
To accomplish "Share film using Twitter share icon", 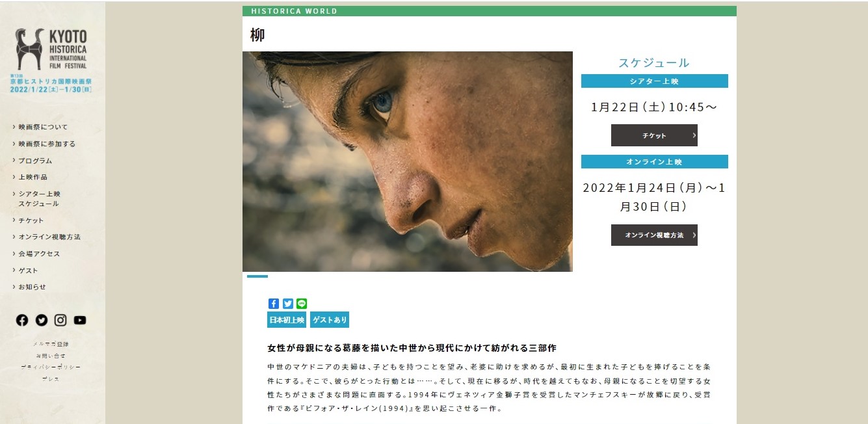I will point(288,304).
